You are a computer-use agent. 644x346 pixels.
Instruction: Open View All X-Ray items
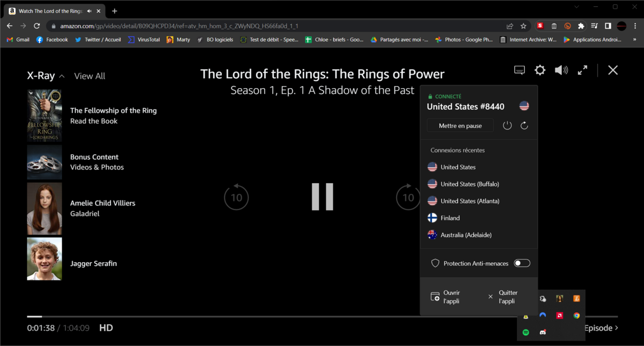coord(90,76)
